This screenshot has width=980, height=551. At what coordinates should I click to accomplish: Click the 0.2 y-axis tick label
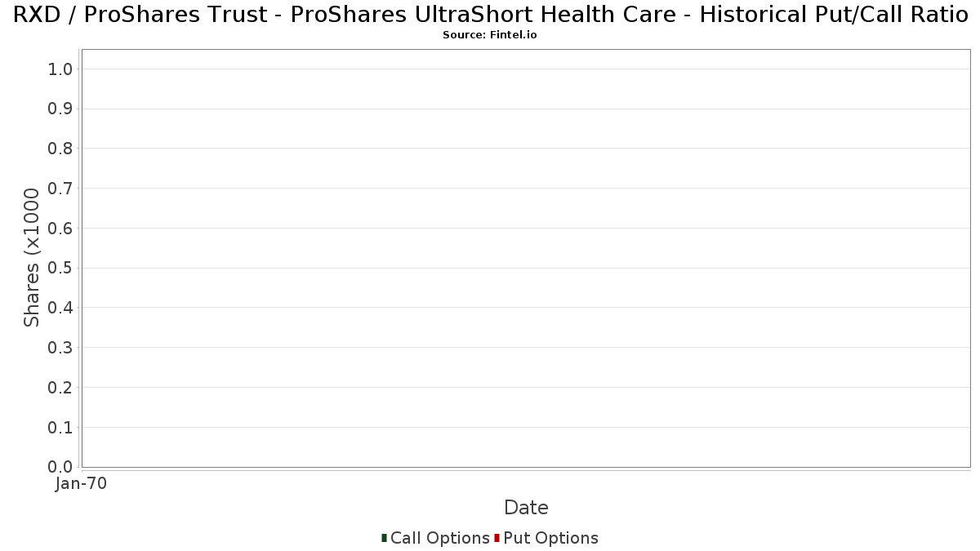point(61,388)
